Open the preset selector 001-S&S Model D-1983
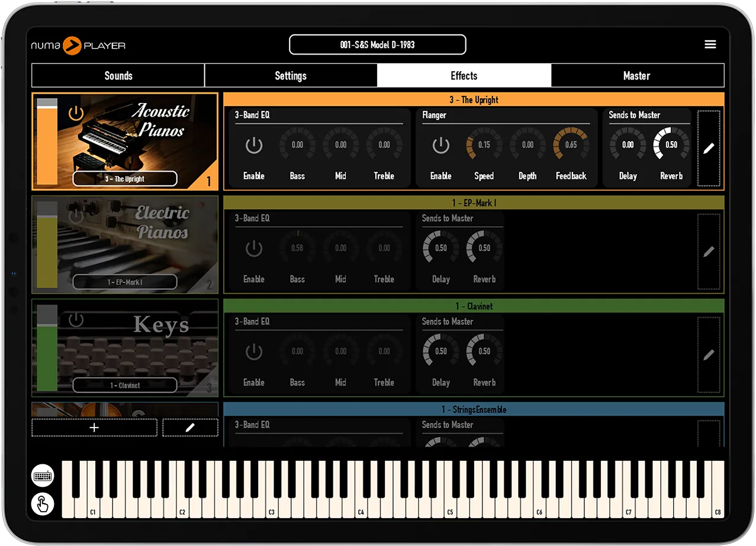The image size is (756, 546). tap(378, 44)
